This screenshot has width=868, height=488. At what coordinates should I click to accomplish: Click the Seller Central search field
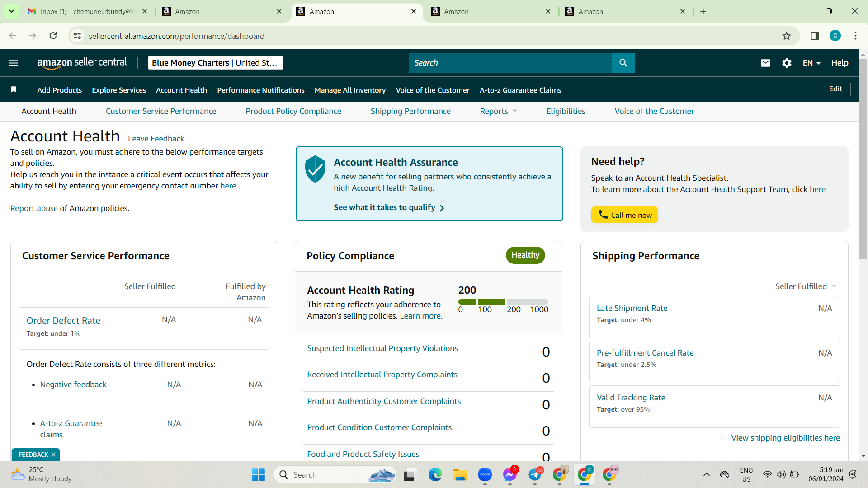pos(510,63)
